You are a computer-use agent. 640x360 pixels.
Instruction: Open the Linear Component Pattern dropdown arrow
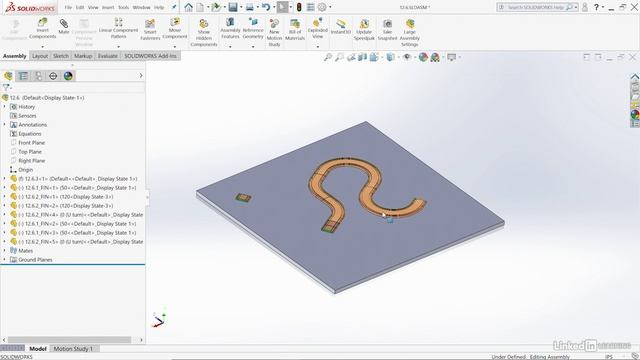[x=118, y=47]
